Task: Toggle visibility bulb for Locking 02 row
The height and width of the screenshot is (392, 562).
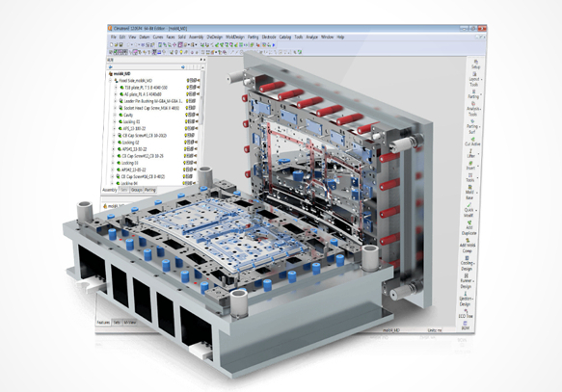Action: pyautogui.click(x=186, y=143)
